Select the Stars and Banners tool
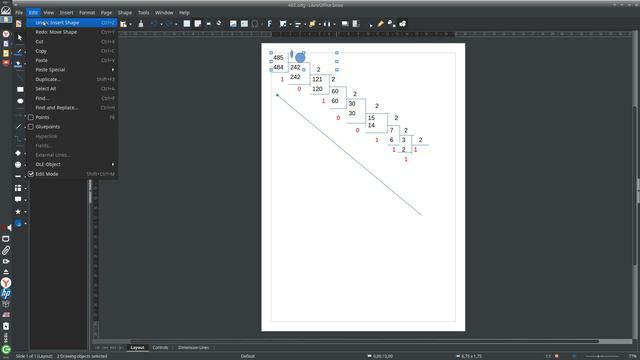The image size is (640, 360). 18,211
